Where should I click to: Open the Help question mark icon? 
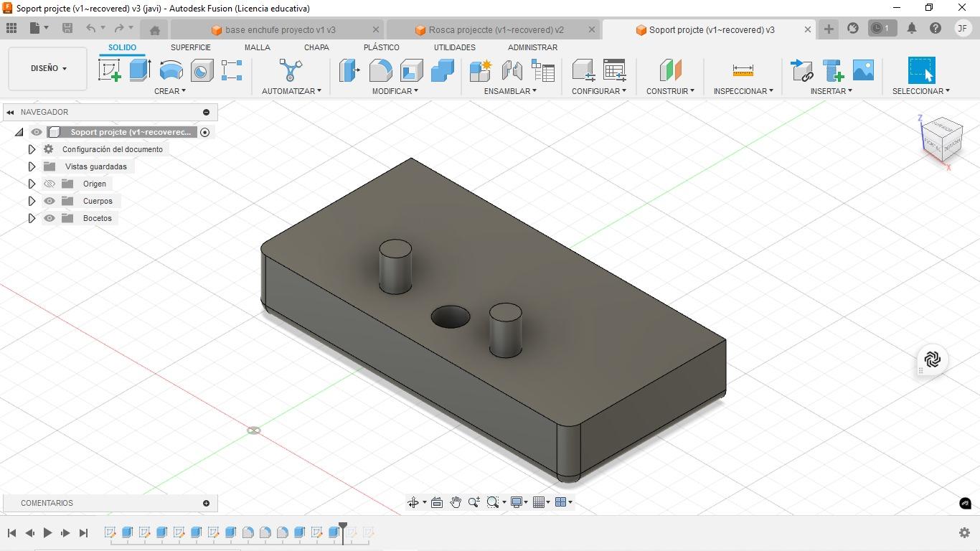click(x=936, y=28)
